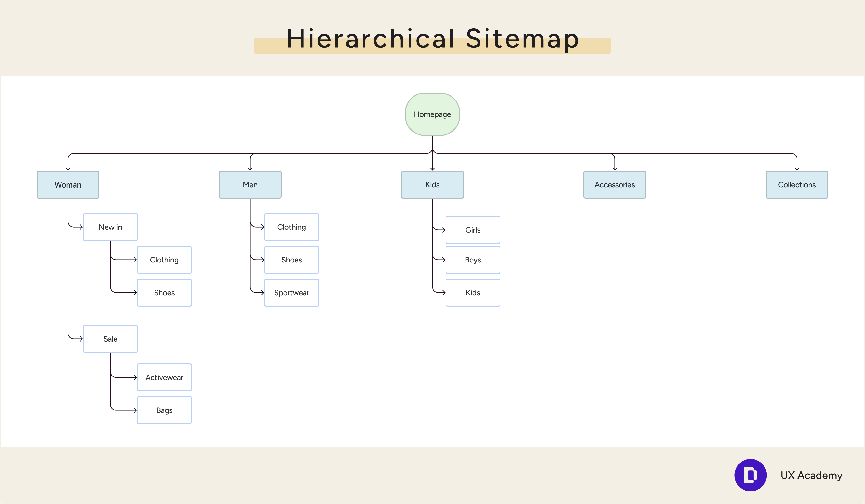Click the Hierarchical Sitemap title text

(x=432, y=39)
